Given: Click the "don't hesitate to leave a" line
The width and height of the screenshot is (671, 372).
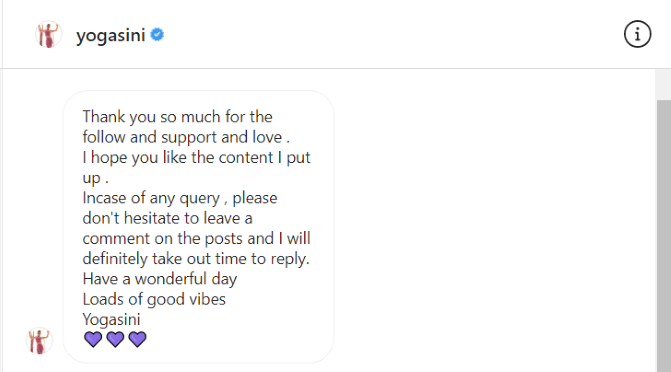Looking at the screenshot, I should (167, 218).
